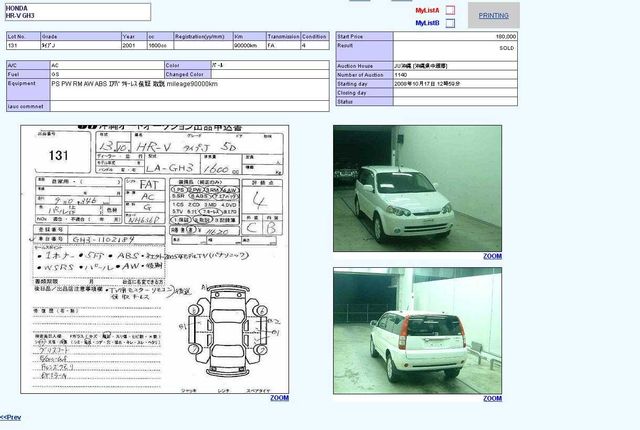Click the Registration(yy/mm) column header
The image size is (640, 430).
[203, 36]
